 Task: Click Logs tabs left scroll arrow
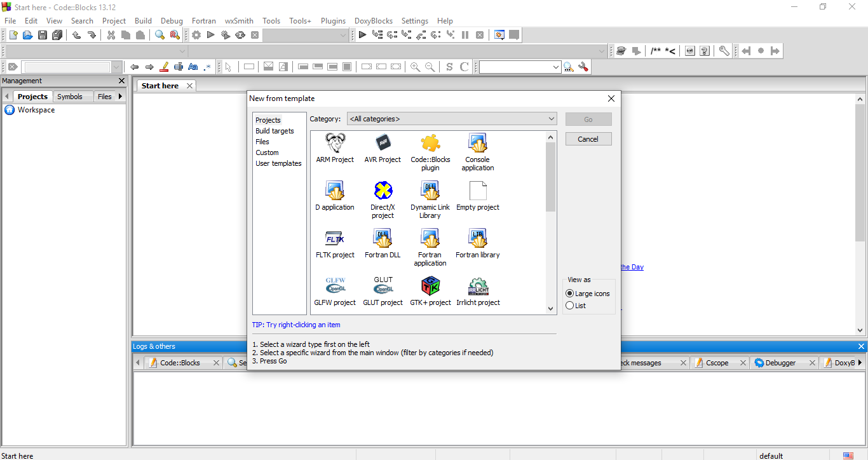click(138, 363)
